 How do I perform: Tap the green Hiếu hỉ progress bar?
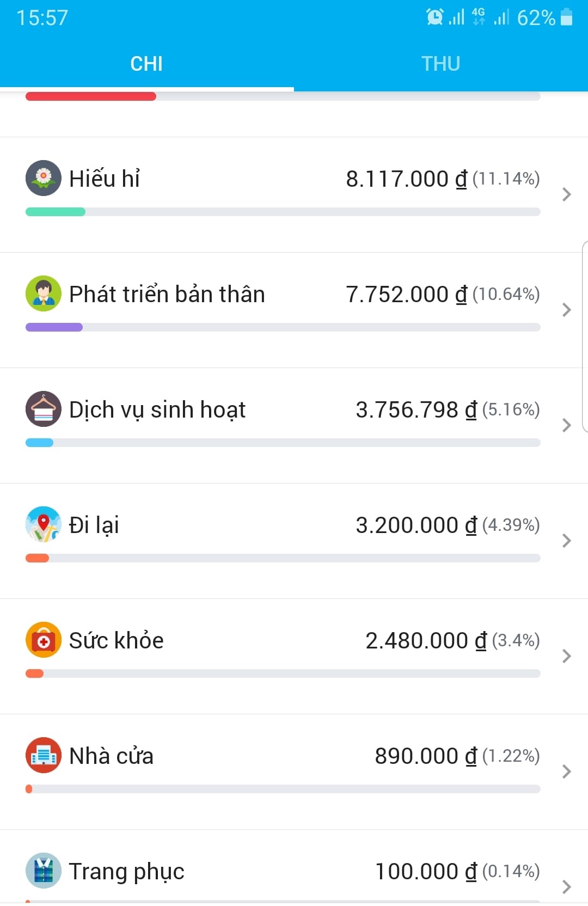coord(56,212)
